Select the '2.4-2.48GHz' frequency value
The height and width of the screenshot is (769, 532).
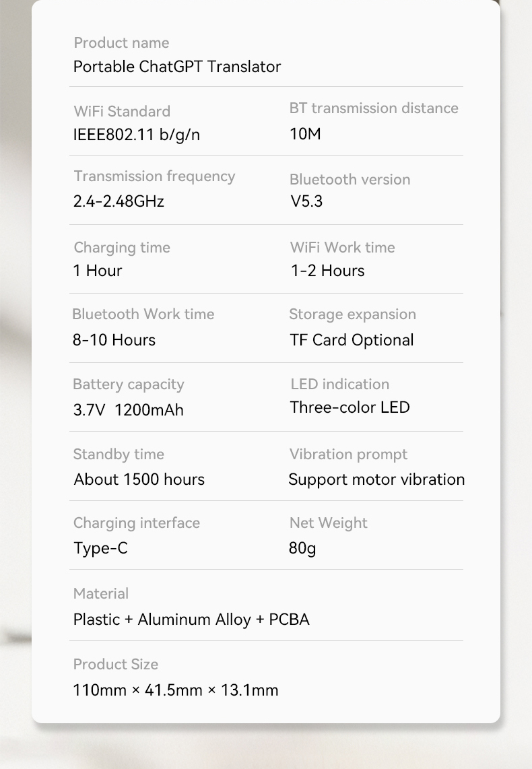(x=119, y=201)
